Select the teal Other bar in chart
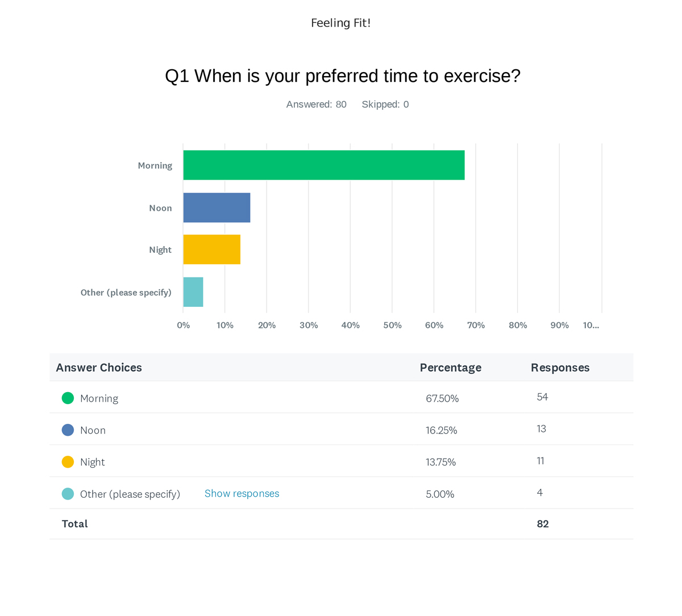The image size is (682, 616). click(193, 292)
